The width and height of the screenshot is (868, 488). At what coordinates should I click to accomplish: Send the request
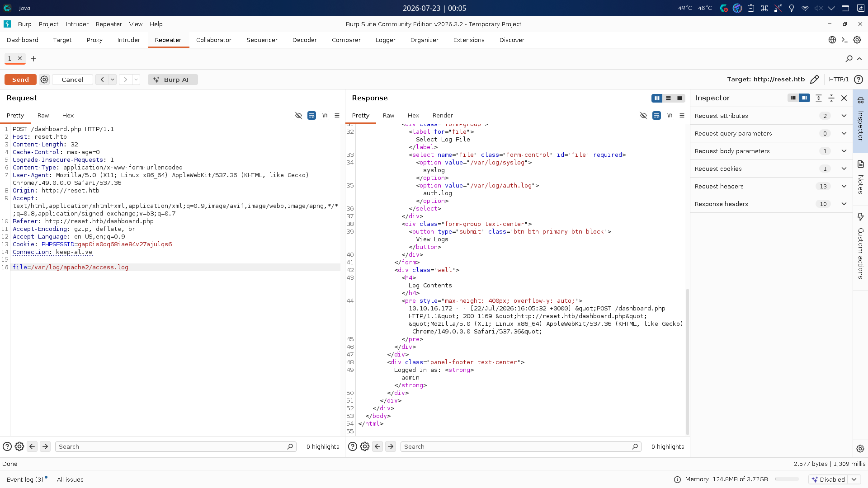click(x=20, y=80)
